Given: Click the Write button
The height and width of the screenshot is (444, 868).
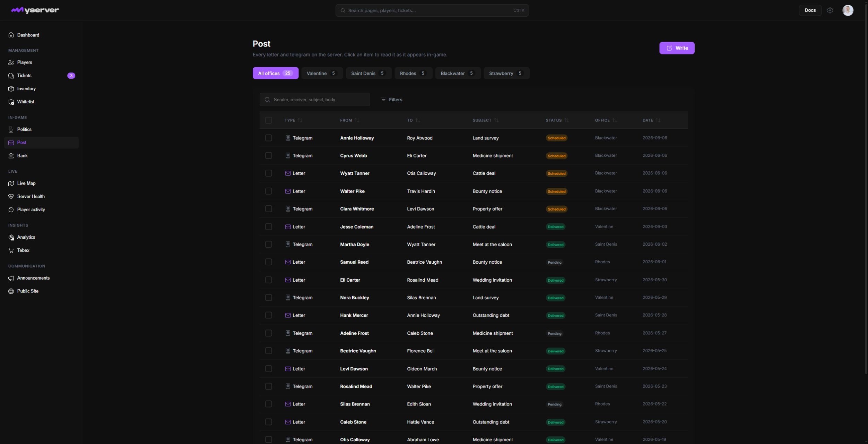Looking at the screenshot, I should pos(677,48).
